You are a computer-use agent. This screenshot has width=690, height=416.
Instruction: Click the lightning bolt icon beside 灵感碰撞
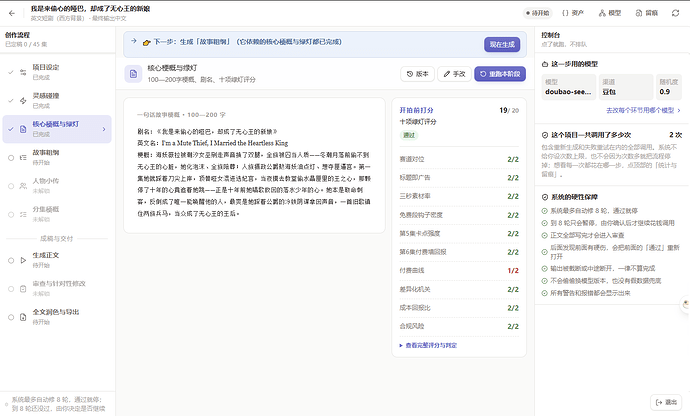[23, 100]
